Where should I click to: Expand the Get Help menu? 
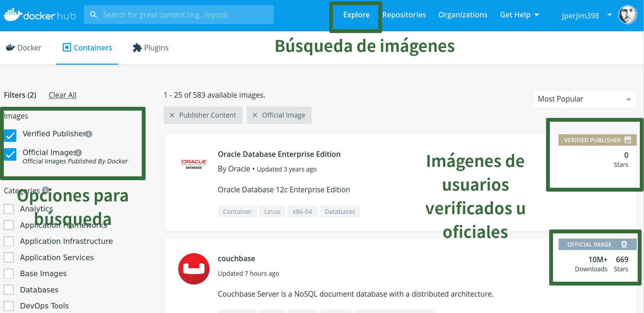(x=519, y=15)
